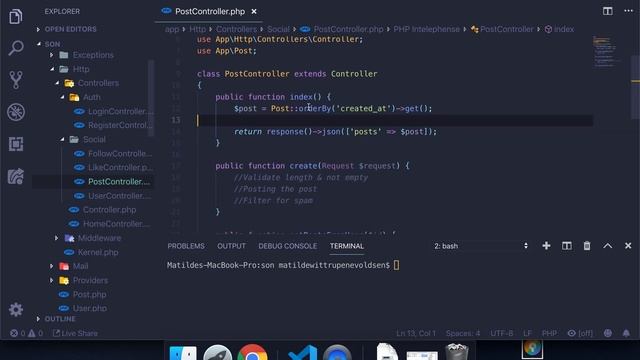Split the editor to the right
The image size is (640, 360).
[x=607, y=11]
